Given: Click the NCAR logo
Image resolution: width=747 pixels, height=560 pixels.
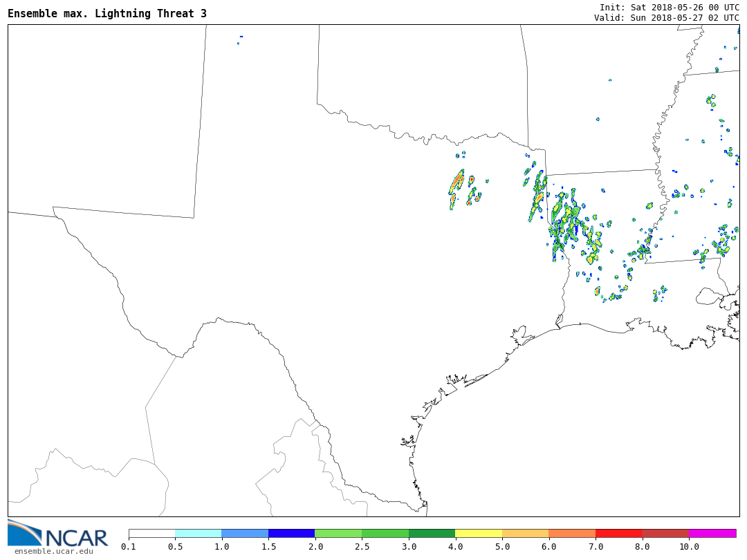Looking at the screenshot, I should click(x=57, y=533).
